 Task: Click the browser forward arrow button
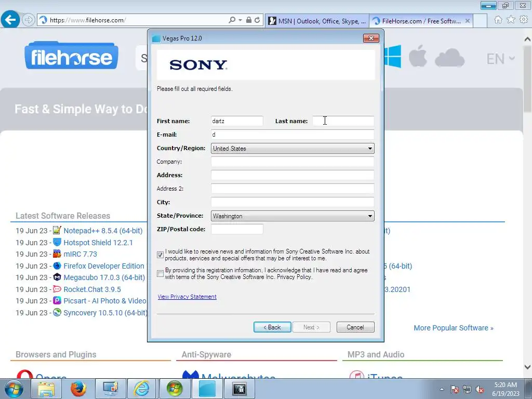click(x=29, y=20)
